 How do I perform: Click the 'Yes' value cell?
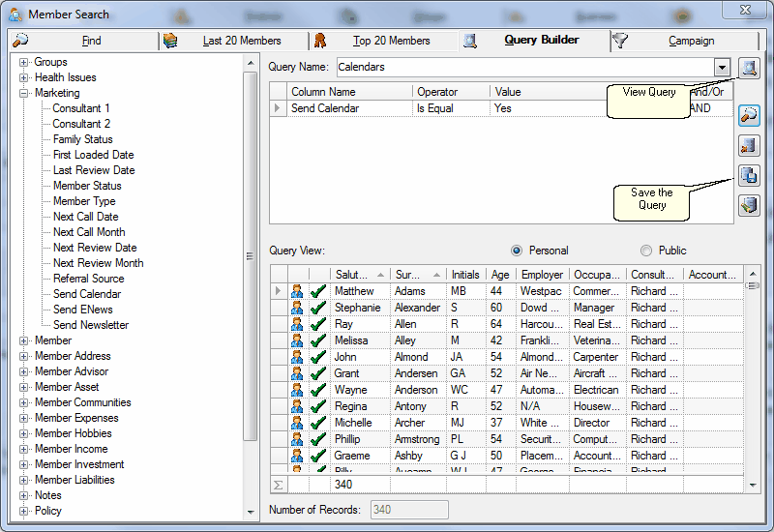(548, 108)
